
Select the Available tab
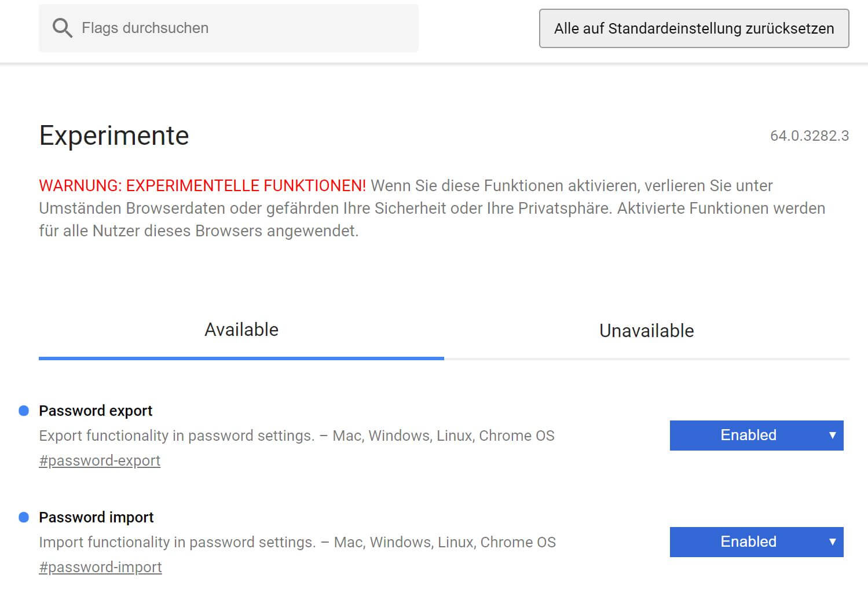coord(241,329)
